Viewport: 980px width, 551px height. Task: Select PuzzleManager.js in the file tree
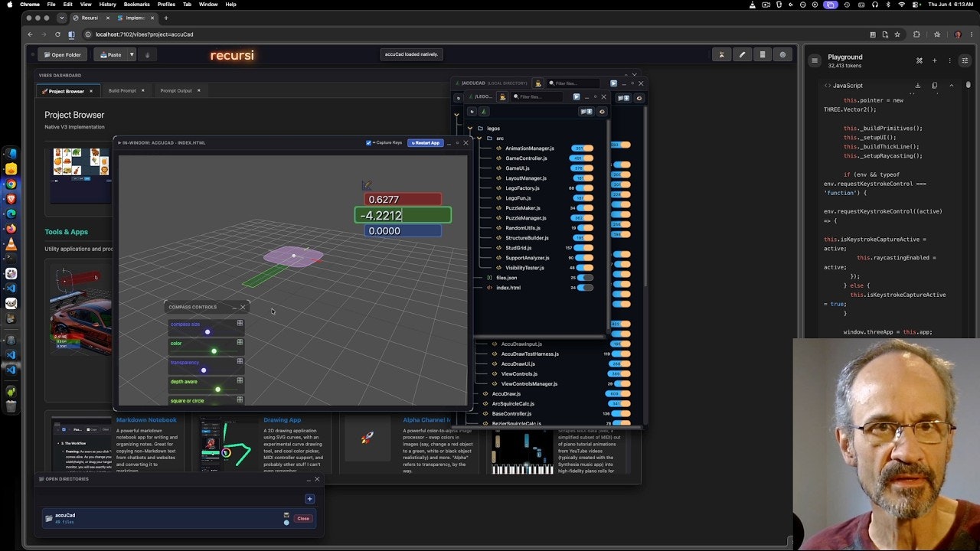(525, 218)
